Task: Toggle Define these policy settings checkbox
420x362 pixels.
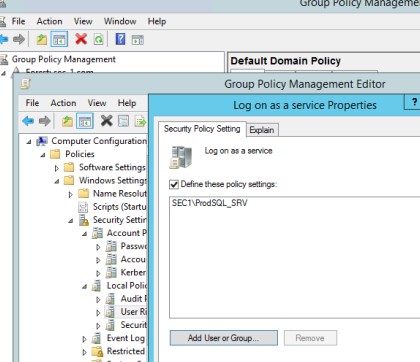Action: (x=174, y=184)
